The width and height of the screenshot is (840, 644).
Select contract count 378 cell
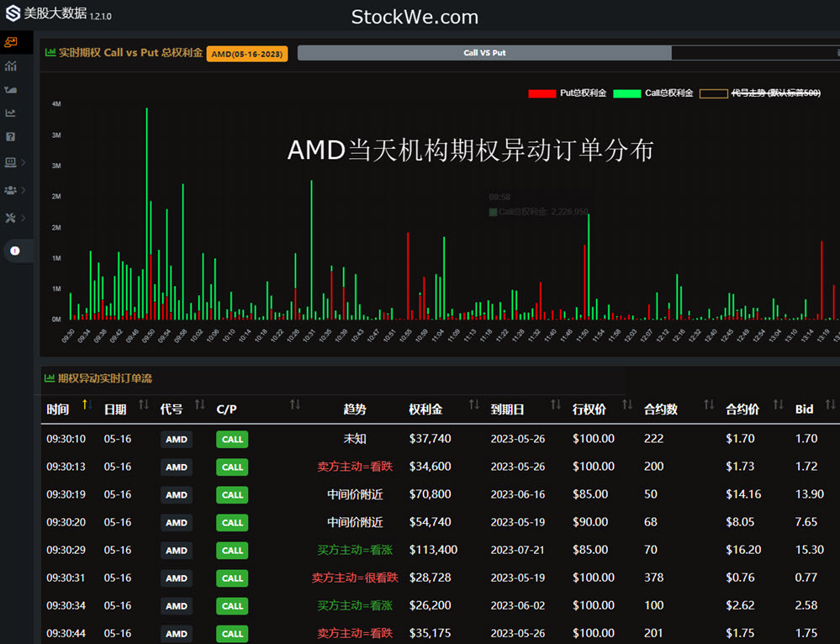653,578
